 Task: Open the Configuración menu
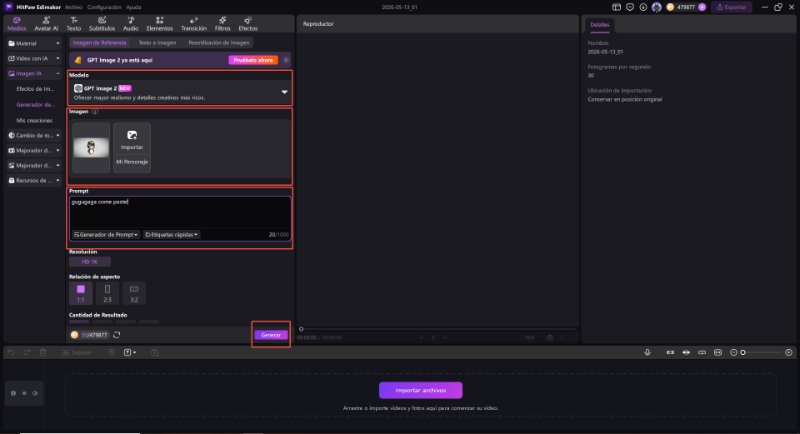[104, 7]
